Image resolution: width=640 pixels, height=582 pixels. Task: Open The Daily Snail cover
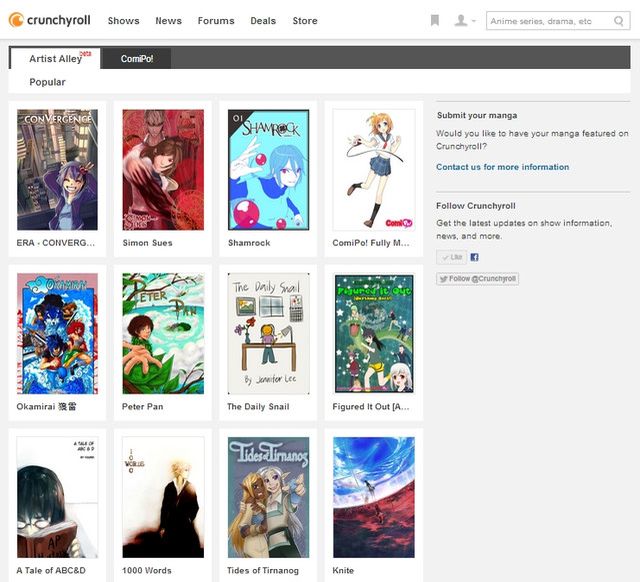point(268,333)
